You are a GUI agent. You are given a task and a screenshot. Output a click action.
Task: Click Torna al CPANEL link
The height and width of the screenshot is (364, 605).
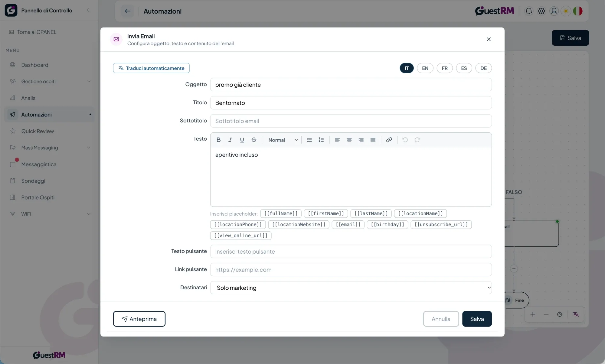33,32
